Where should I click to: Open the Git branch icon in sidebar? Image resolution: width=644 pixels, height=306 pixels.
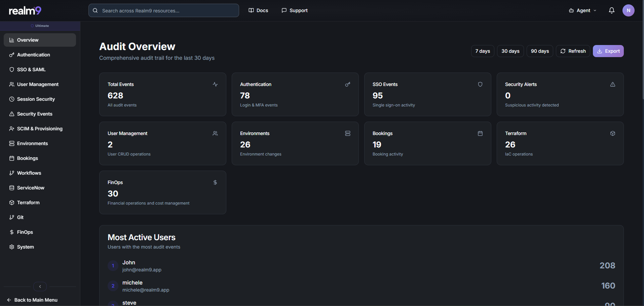pos(11,217)
